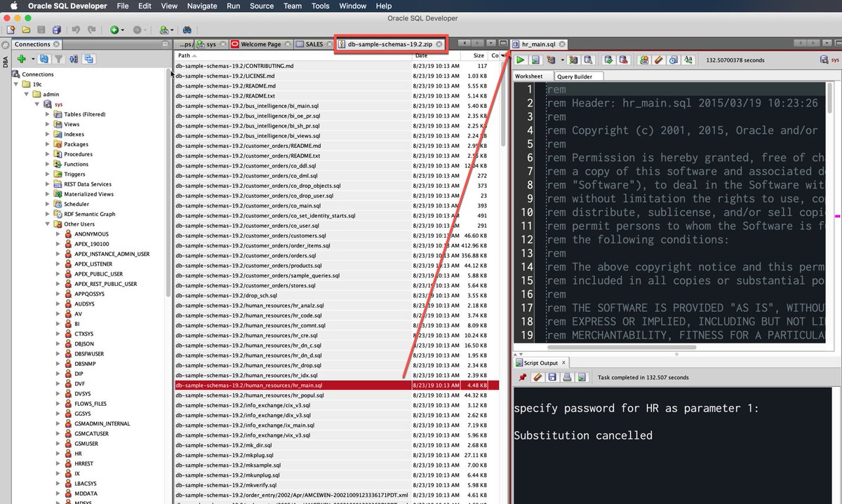Open the DBA side panel tab
842x504 pixels.
point(6,62)
